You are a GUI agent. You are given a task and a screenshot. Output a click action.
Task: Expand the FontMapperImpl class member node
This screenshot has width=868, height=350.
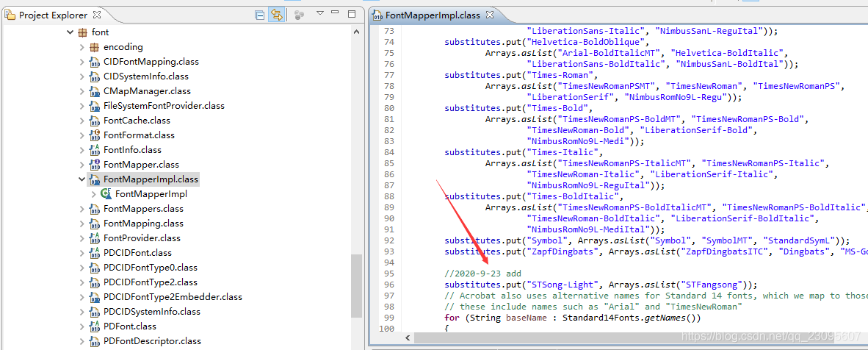point(93,194)
